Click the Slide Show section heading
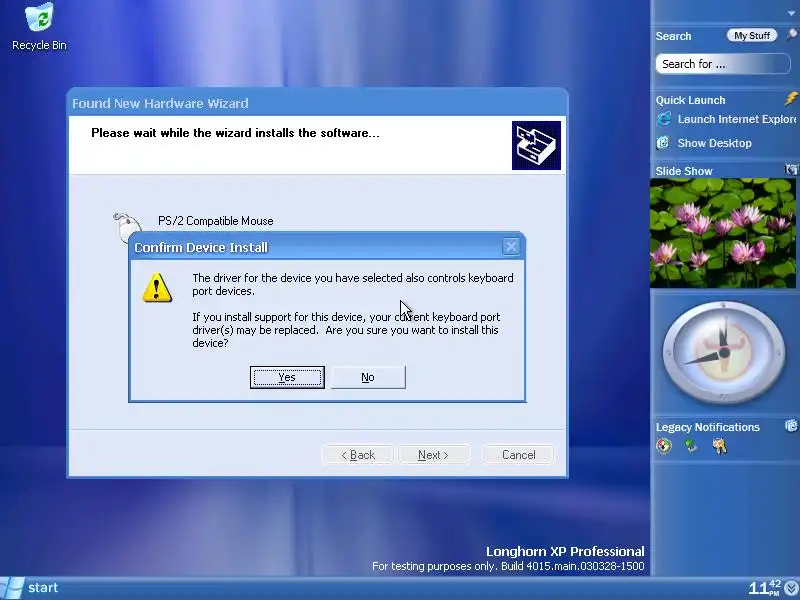 click(x=684, y=171)
